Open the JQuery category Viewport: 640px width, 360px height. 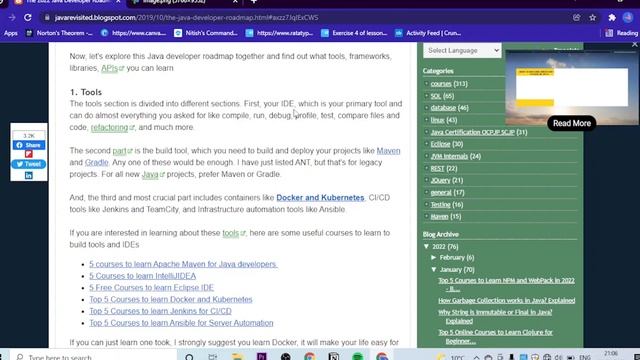pyautogui.click(x=440, y=180)
